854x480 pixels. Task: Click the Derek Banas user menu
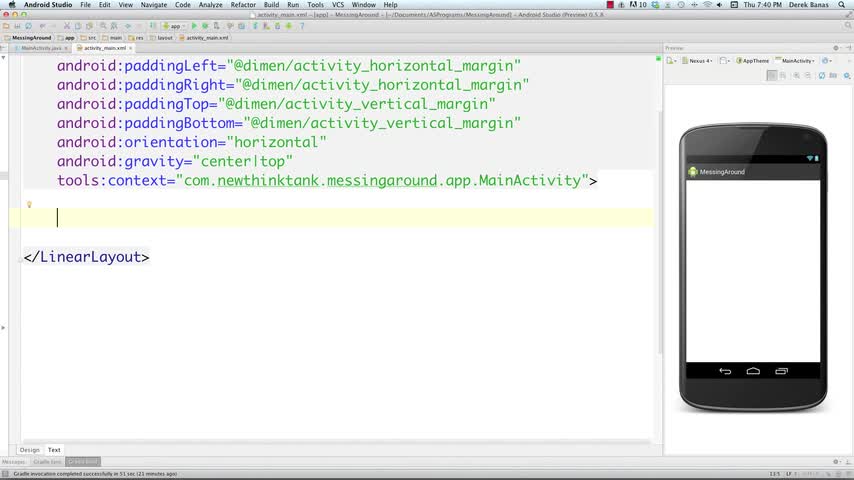coord(808,4)
